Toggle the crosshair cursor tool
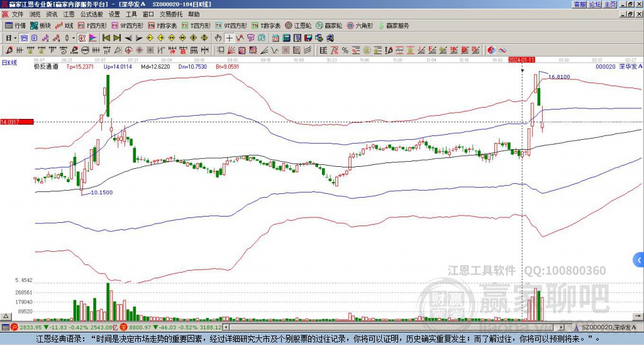644x345 pixels. point(229,38)
